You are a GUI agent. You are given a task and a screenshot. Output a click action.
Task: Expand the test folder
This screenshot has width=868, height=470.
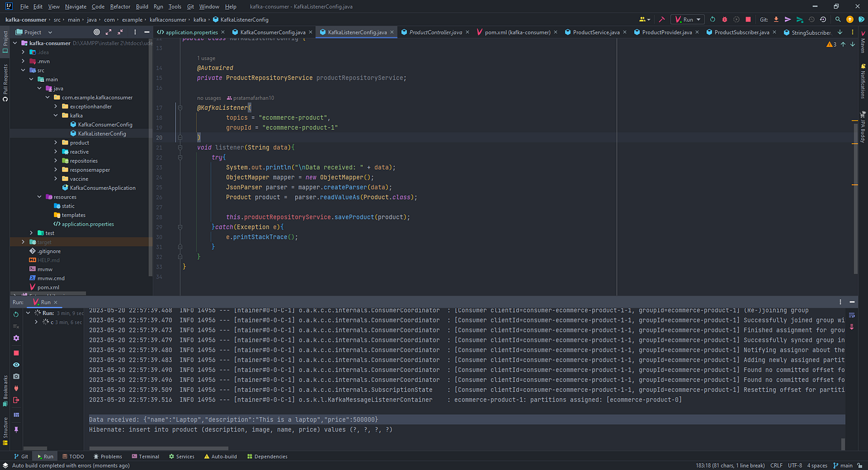click(x=32, y=233)
